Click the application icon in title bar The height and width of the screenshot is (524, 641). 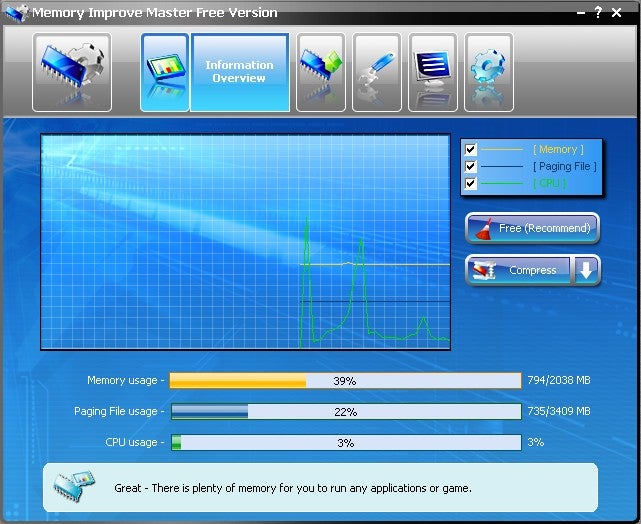[17, 13]
